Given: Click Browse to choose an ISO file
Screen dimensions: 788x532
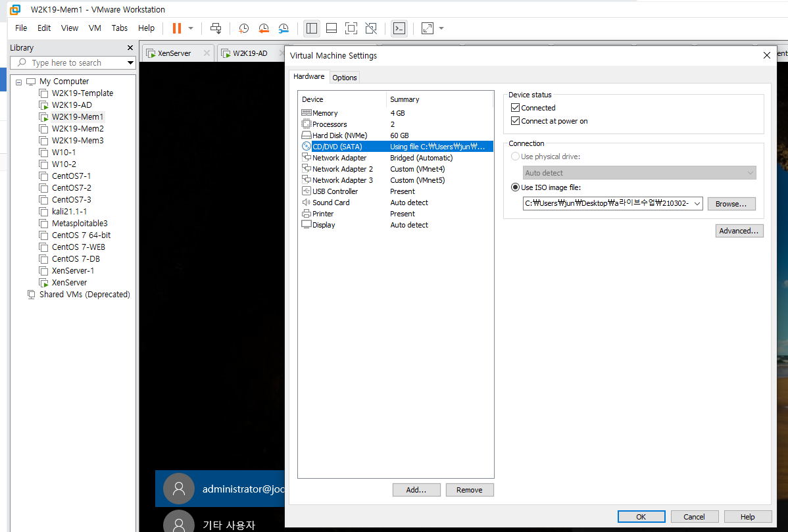Looking at the screenshot, I should click(731, 203).
